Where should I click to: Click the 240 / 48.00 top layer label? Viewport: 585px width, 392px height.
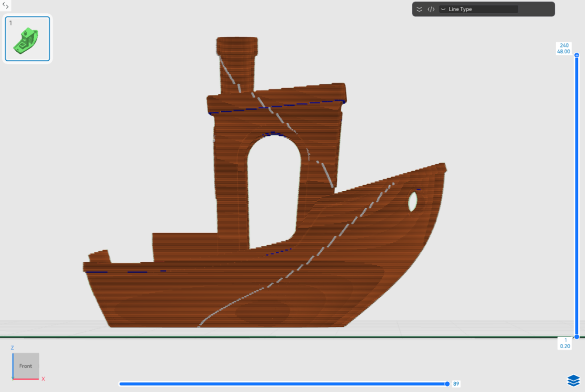(x=564, y=49)
